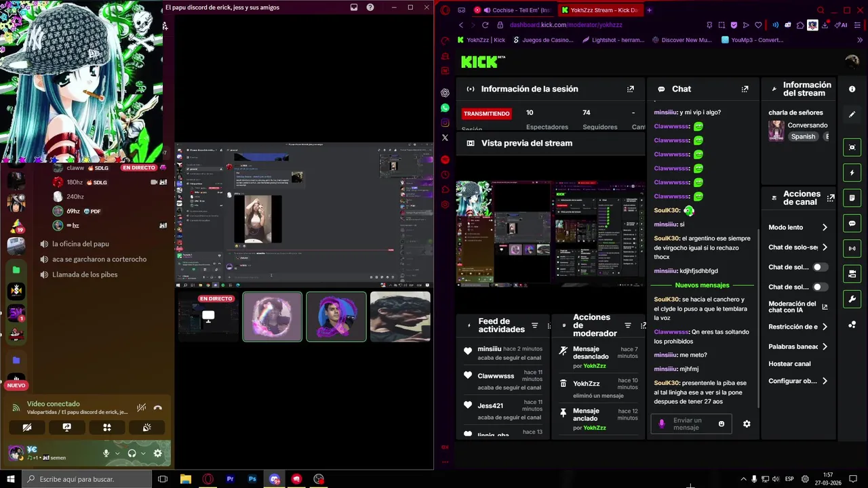This screenshot has width=868, height=488.
Task: Open Discord inbox icon in title bar
Action: click(x=354, y=7)
